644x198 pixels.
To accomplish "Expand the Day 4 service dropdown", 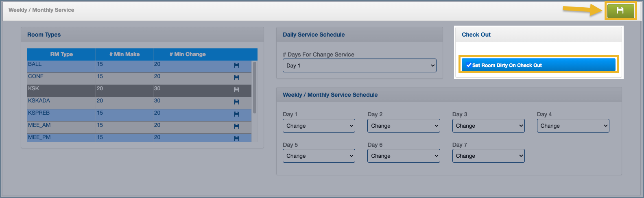I will click(x=573, y=126).
